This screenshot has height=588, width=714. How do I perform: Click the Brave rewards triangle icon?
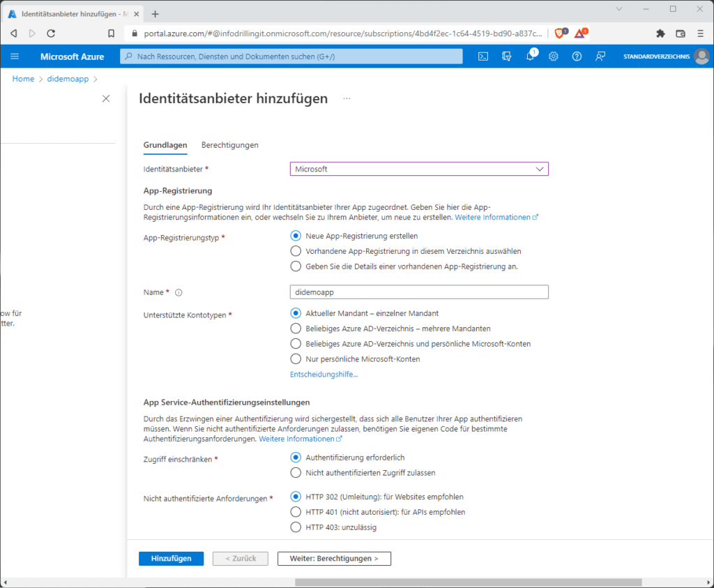(581, 33)
